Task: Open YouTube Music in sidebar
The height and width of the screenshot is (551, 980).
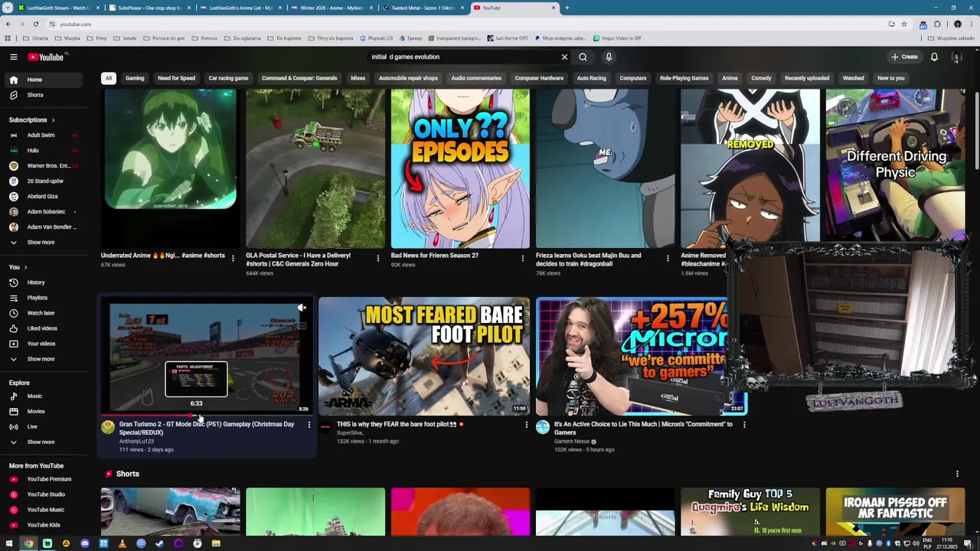Action: point(43,510)
